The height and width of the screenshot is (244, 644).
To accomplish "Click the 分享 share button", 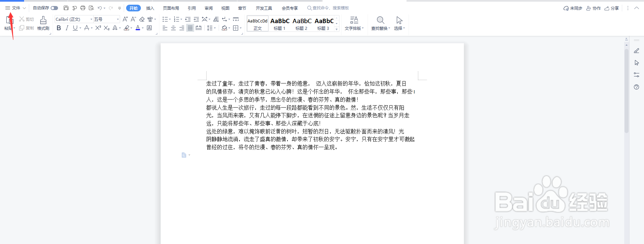I will point(611,8).
